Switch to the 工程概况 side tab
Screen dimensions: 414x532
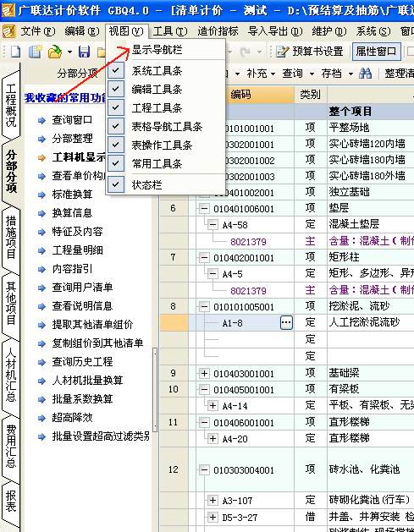[11, 105]
